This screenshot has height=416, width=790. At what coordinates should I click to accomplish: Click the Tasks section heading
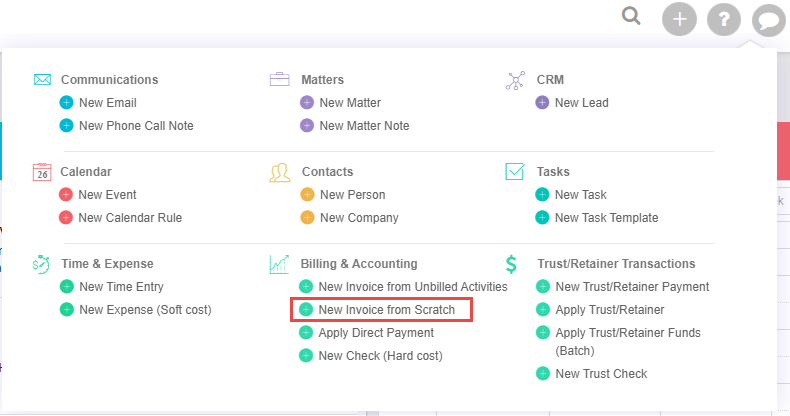coord(553,172)
